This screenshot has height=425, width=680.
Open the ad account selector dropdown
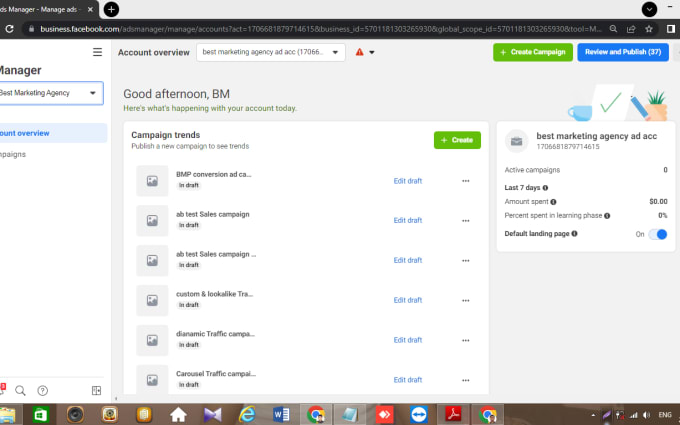271,52
